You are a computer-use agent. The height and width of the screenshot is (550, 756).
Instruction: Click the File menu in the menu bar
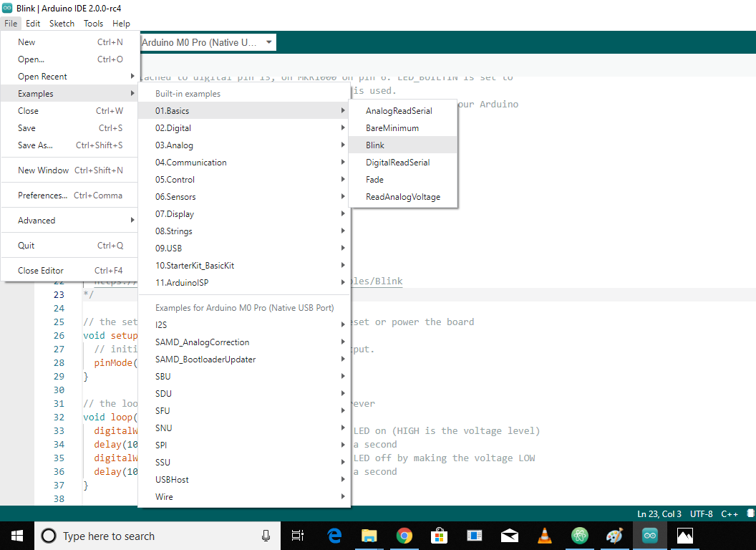coord(11,23)
